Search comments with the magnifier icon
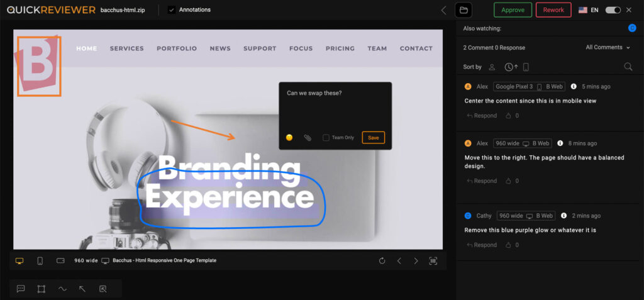The height and width of the screenshot is (300, 644). coord(628,67)
